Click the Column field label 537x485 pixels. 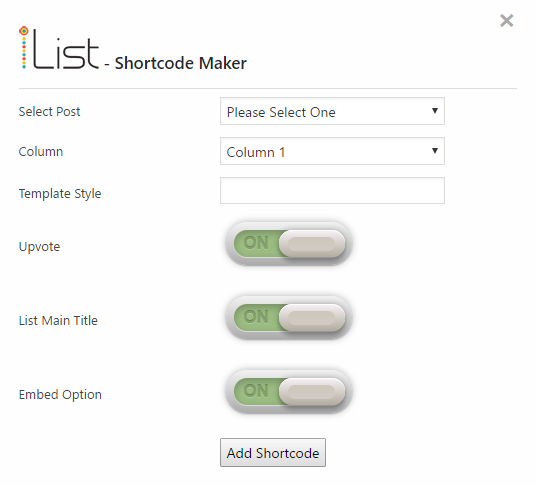coord(41,152)
